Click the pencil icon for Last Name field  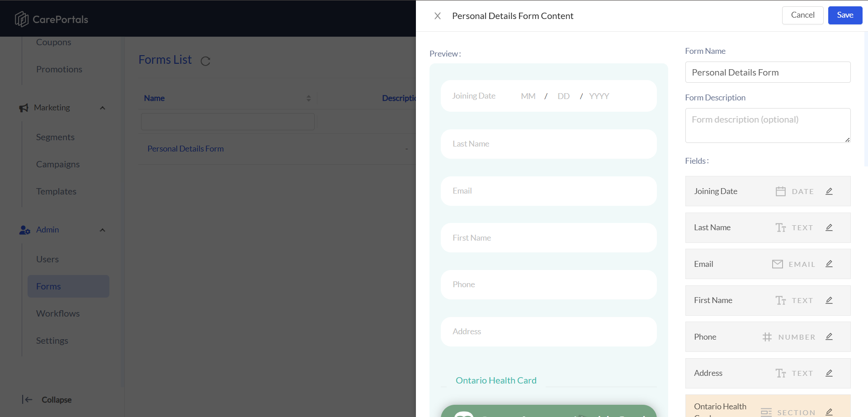829,227
